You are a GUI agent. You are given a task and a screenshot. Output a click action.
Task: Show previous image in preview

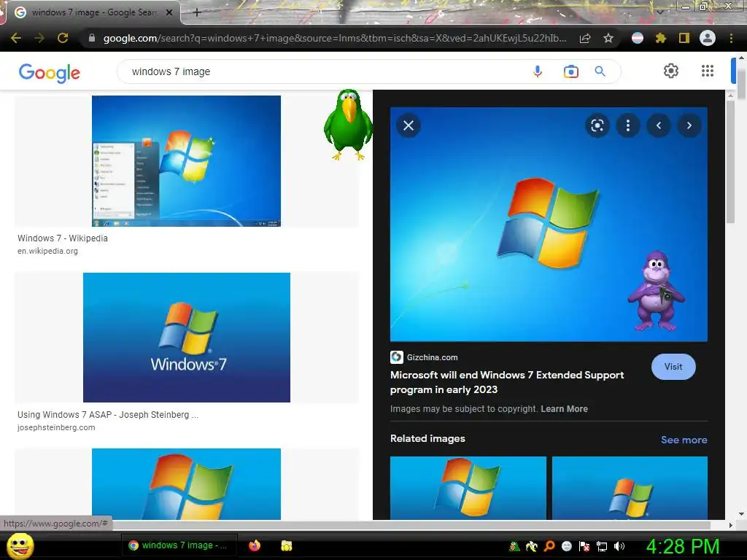[659, 125]
